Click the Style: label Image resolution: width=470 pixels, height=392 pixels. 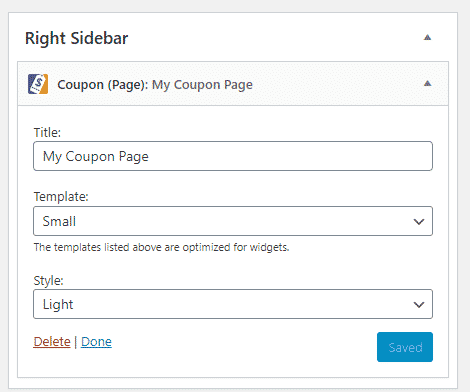click(x=48, y=281)
